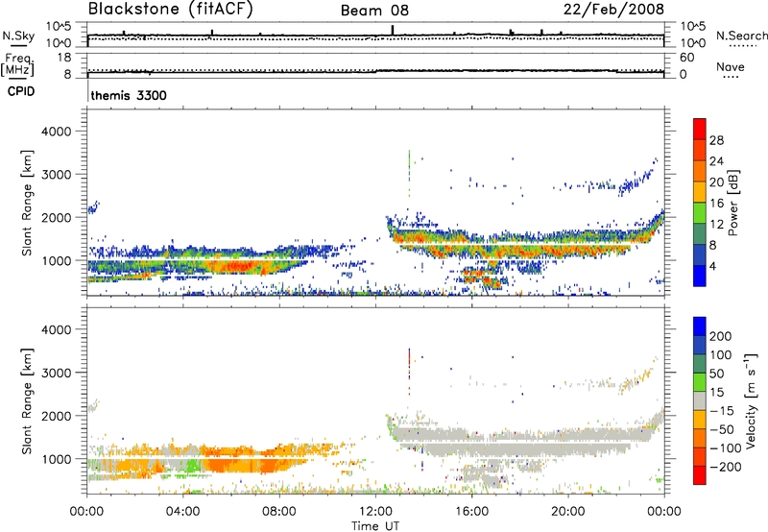Click the '16:00' time axis tick label

tap(471, 512)
